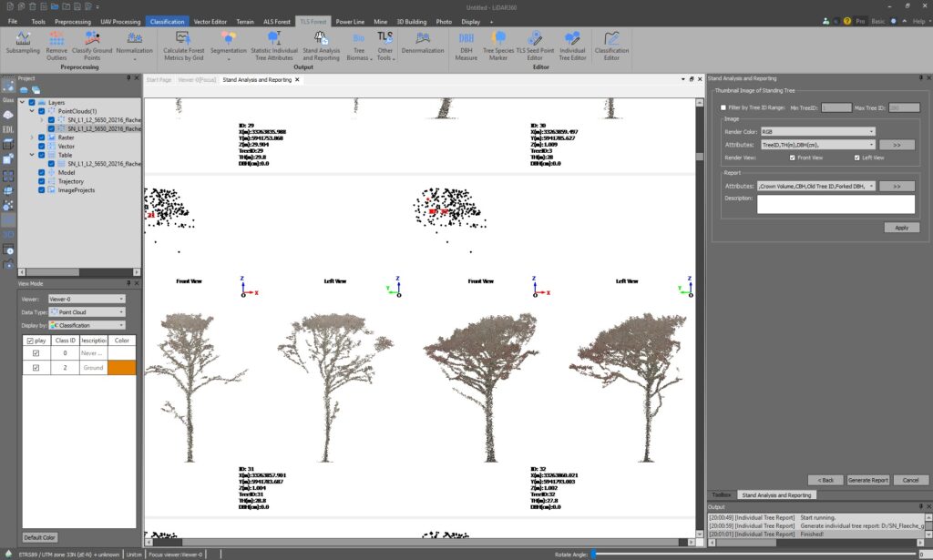
Task: Pin the Stand Analysis and Reporting panel
Action: [921, 78]
